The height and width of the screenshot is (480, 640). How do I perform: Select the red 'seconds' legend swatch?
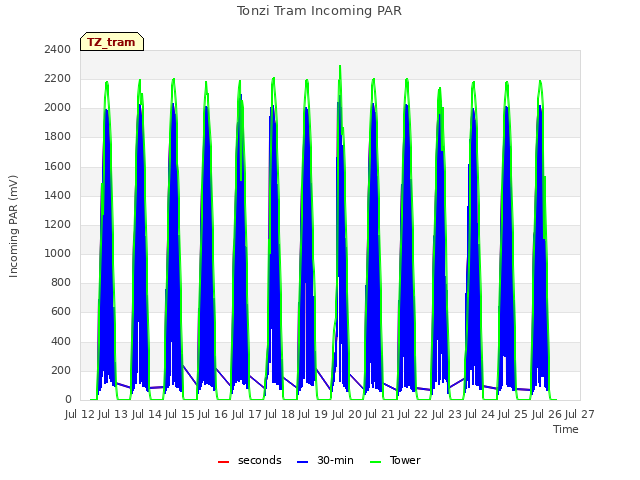click(x=223, y=462)
